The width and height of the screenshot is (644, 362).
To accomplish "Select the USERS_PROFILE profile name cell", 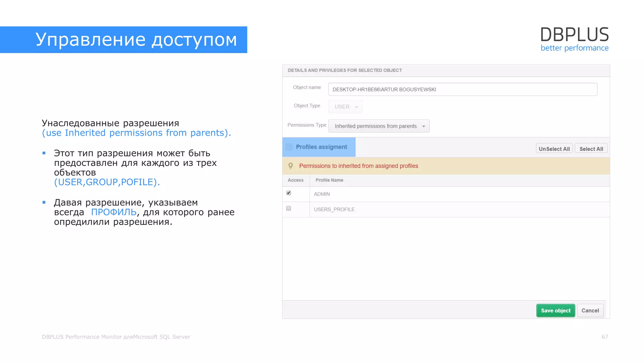I will (x=460, y=210).
